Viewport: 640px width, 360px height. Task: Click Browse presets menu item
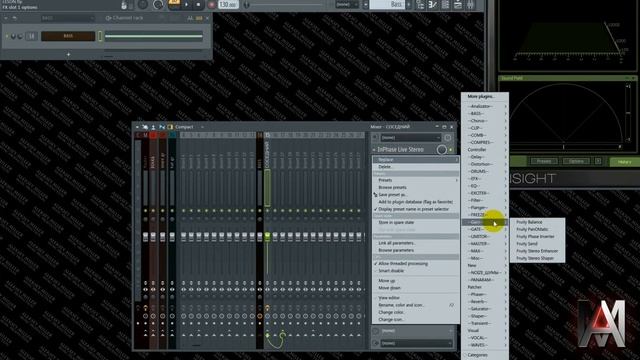pos(415,187)
